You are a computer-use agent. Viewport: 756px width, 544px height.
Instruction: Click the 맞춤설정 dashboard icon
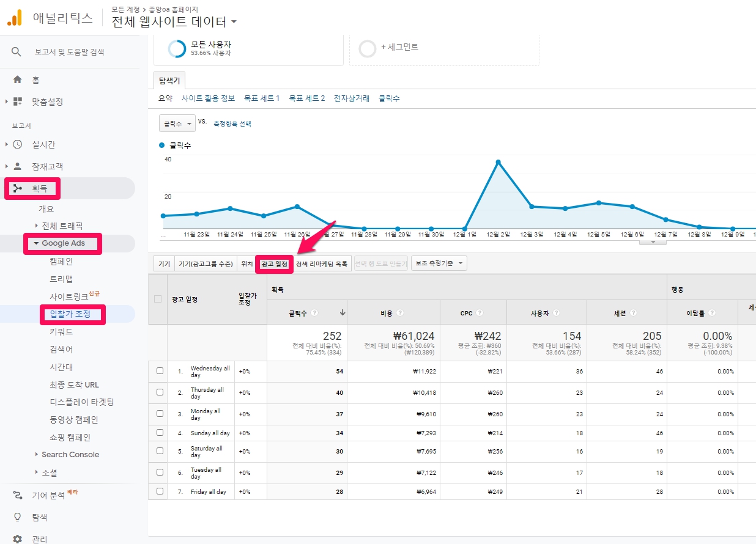(x=17, y=102)
